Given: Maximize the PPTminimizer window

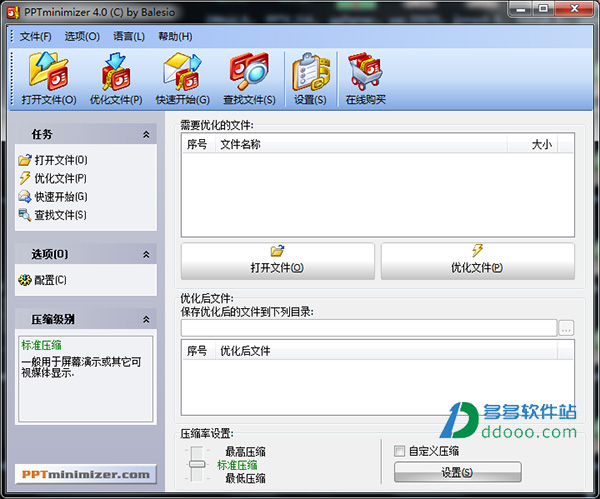Looking at the screenshot, I should [x=543, y=8].
